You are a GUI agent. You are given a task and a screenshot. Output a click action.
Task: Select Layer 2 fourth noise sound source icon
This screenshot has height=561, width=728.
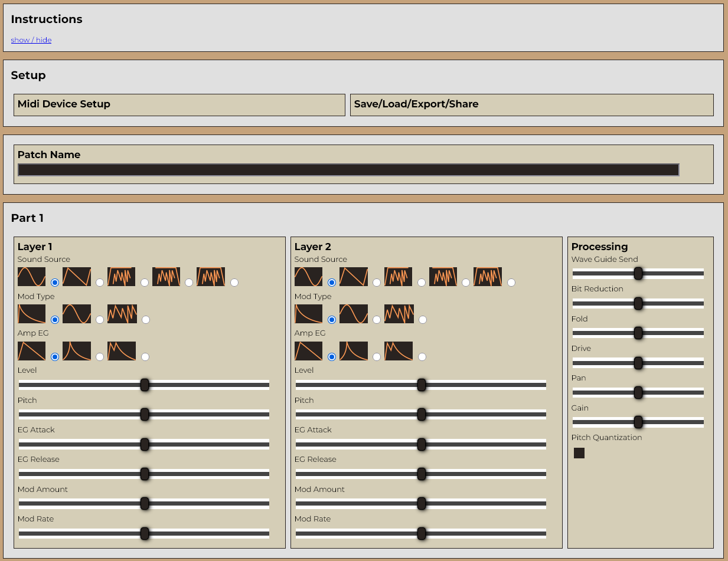pos(443,277)
